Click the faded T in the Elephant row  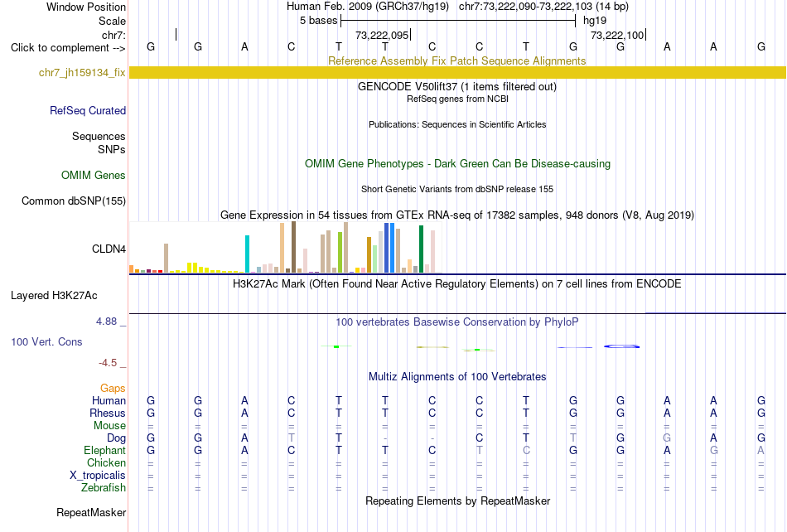coord(480,450)
